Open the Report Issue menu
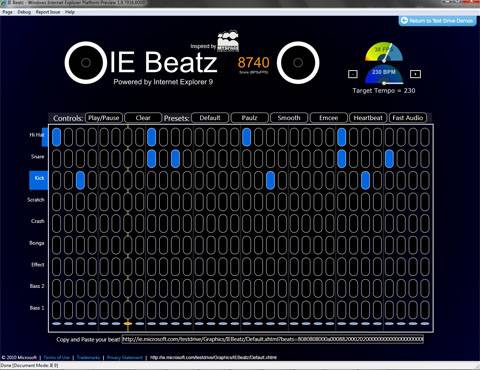This screenshot has width=480, height=370. 48,12
